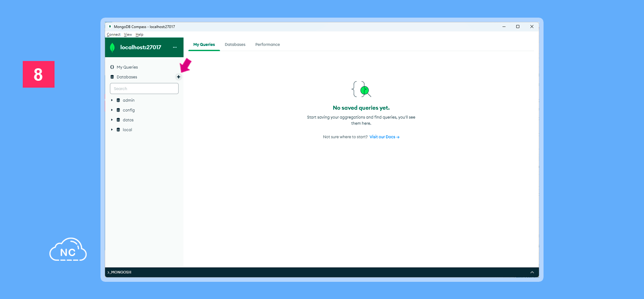Open the View menu
Screen dimensions: 644x299
(x=128, y=34)
